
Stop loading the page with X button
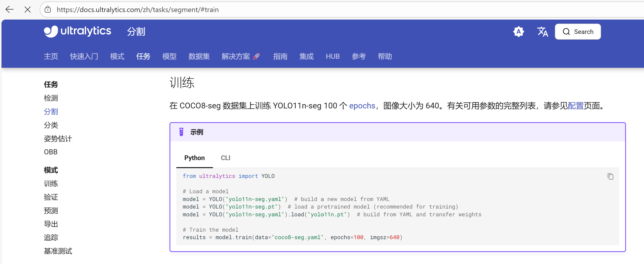click(28, 10)
